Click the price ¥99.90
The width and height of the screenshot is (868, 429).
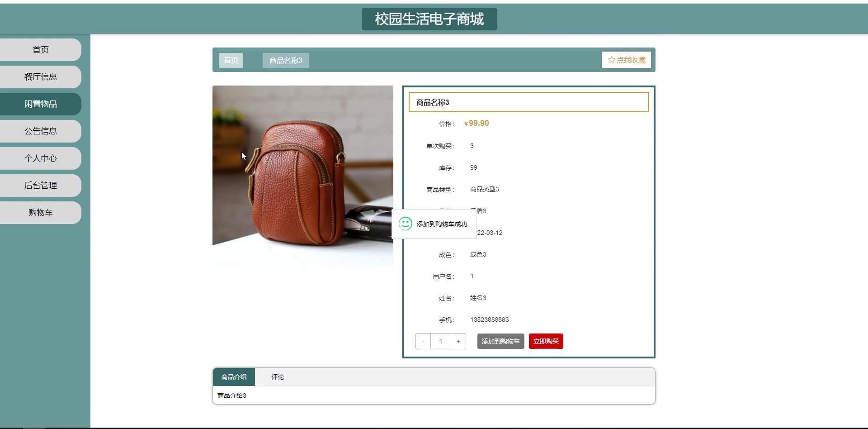click(x=476, y=123)
